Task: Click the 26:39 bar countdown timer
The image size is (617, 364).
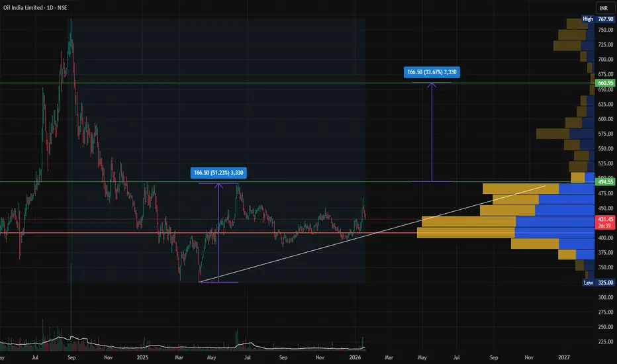Action: click(605, 226)
